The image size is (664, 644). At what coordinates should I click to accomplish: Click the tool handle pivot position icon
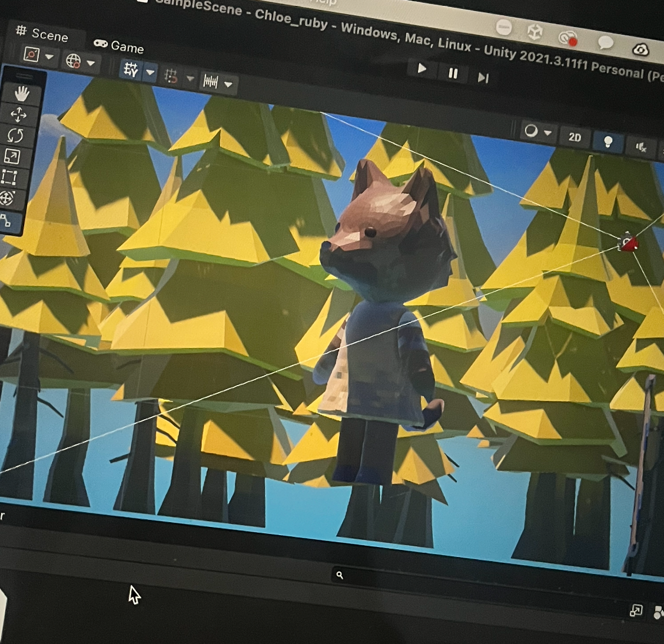tap(31, 54)
